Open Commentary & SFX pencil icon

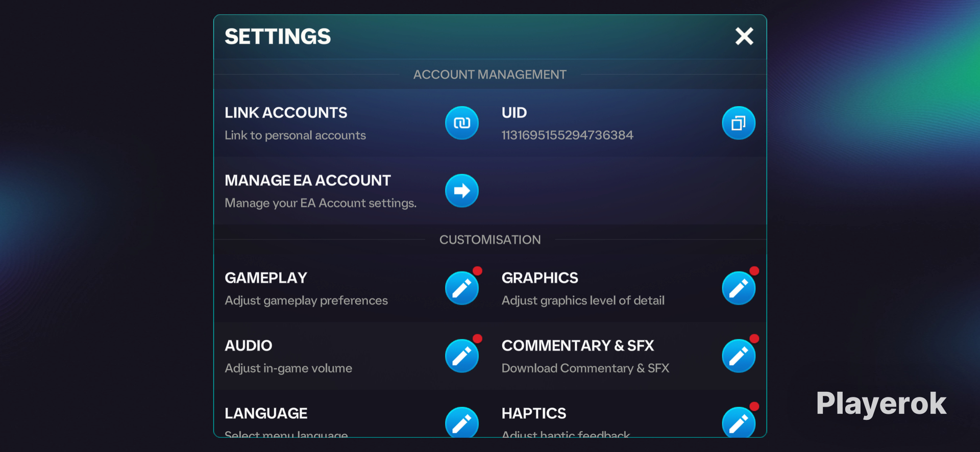[738, 356]
